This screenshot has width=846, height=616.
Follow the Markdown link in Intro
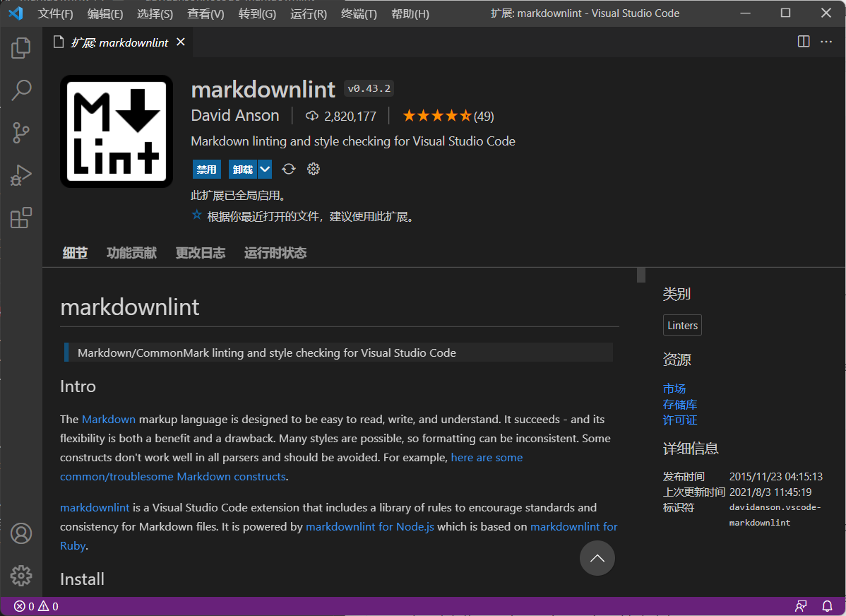109,420
